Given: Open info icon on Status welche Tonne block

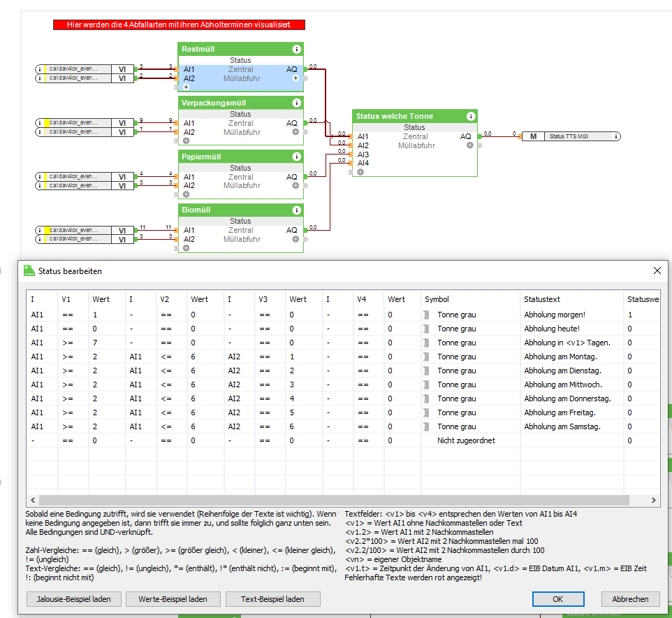Looking at the screenshot, I should point(471,116).
